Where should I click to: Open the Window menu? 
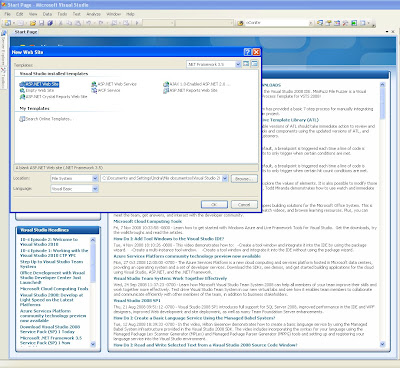pyautogui.click(x=113, y=14)
